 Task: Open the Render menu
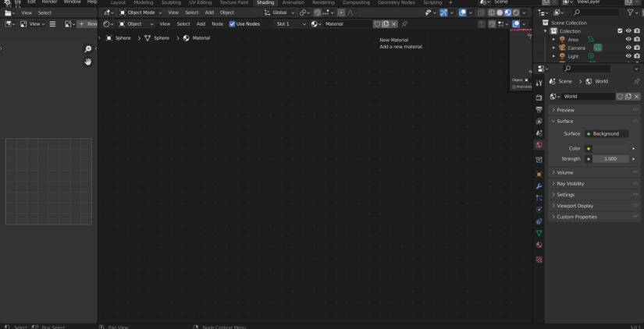(x=49, y=2)
